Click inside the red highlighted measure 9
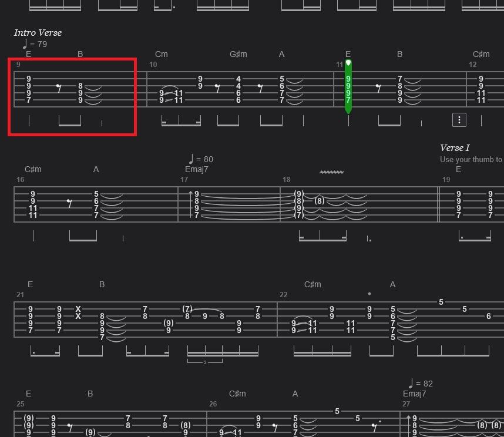Viewport: 504px width, 437px height. [x=72, y=97]
